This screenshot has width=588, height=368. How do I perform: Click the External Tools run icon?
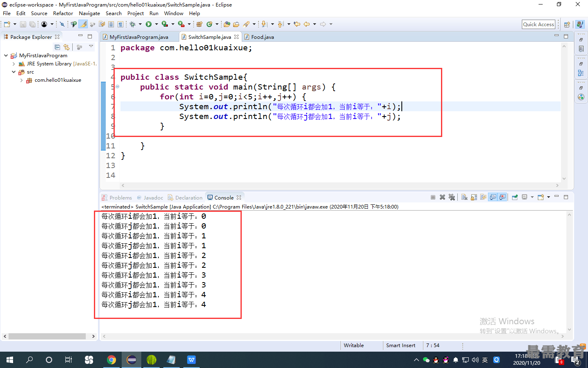[181, 24]
